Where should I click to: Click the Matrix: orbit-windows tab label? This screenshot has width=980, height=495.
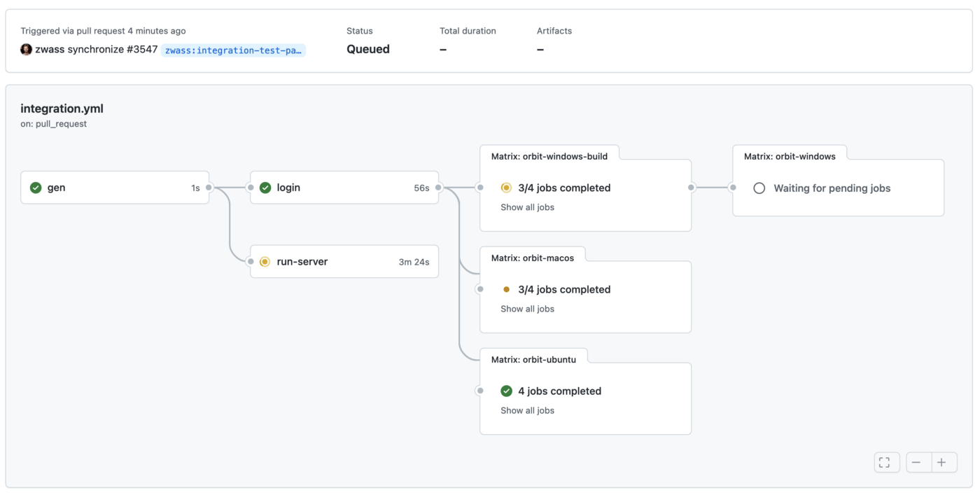coord(790,157)
